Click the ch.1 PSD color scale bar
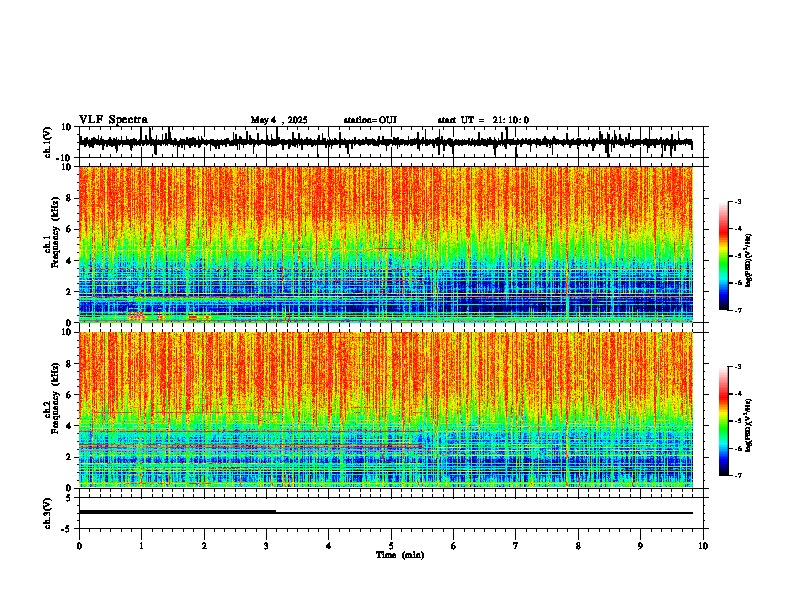This screenshot has height=612, width=792. (x=723, y=256)
